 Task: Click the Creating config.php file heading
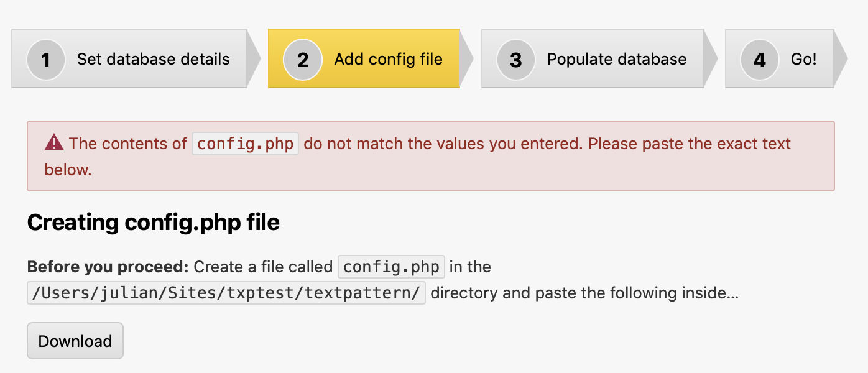[x=153, y=222]
